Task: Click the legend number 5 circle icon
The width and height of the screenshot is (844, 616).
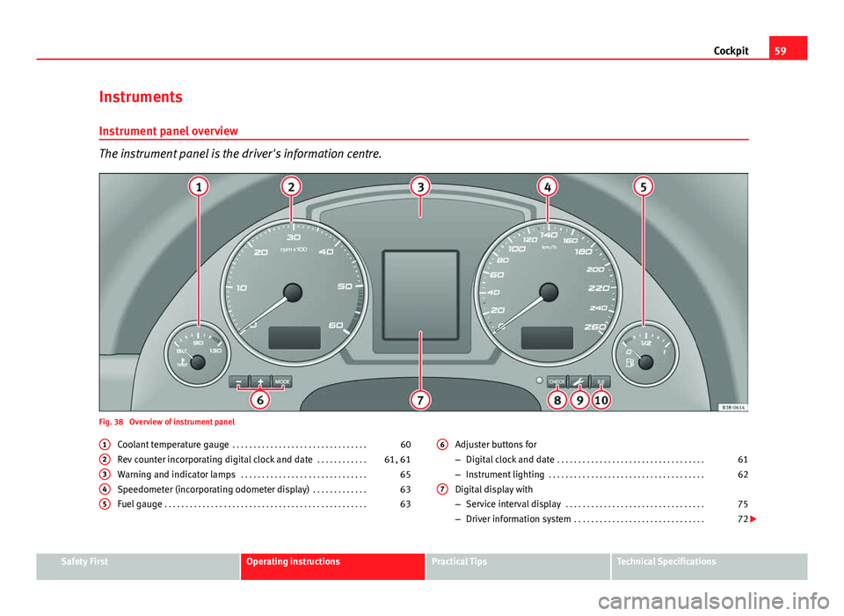Action: tap(105, 504)
